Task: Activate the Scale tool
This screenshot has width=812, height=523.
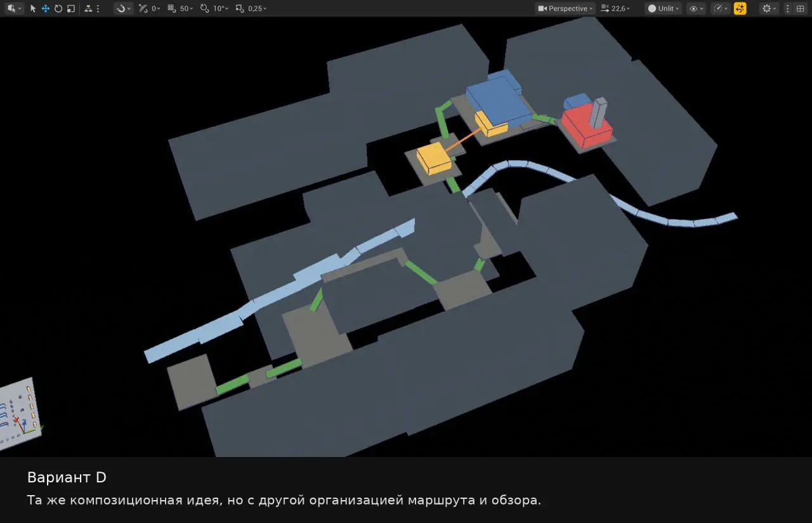Action: coord(70,8)
